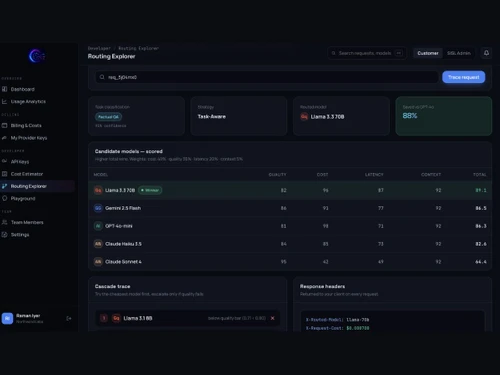Select the Claude Sonnet 4 row
Screen dimensions: 500x375
[290, 262]
